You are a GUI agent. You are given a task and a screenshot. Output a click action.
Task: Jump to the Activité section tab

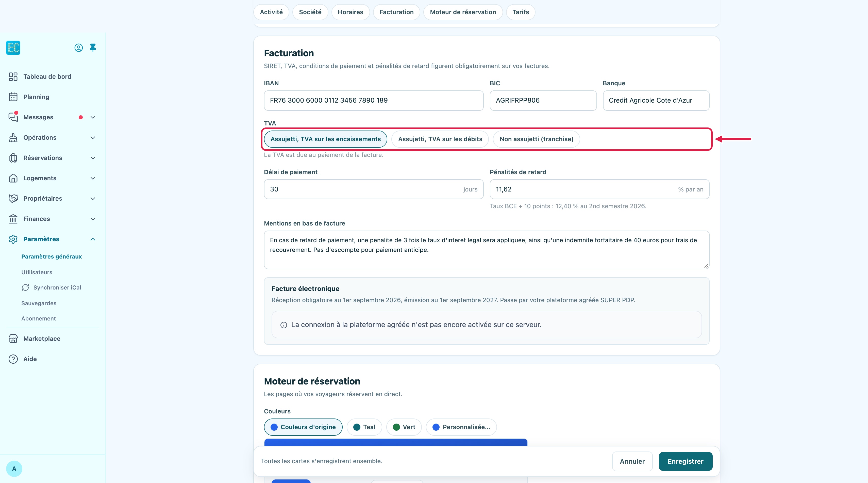[x=271, y=12]
